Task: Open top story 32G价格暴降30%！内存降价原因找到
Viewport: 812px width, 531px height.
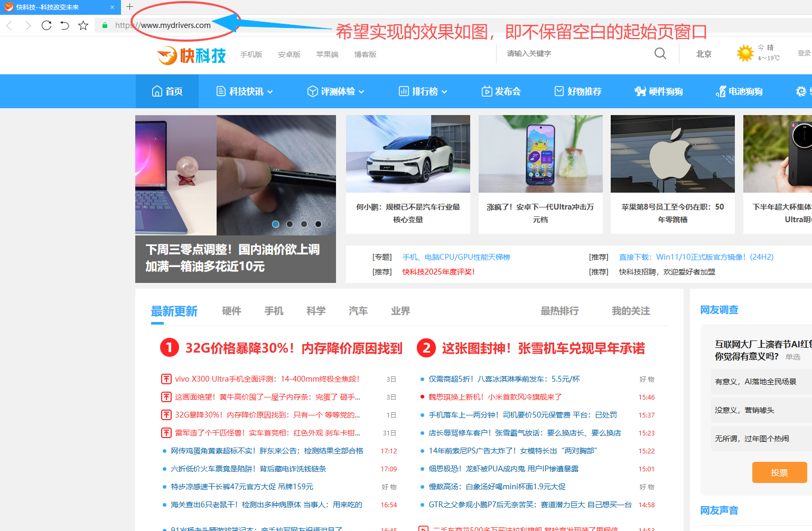Action: (294, 348)
